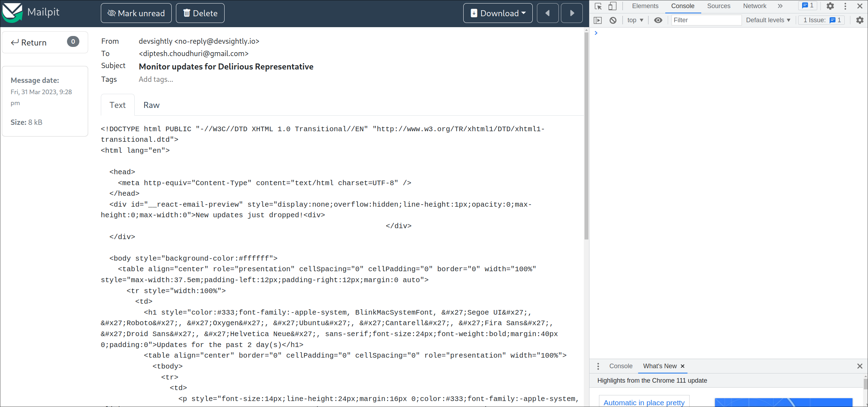Switch to the Raw tab
Screen dimensions: 868x407
click(151, 105)
